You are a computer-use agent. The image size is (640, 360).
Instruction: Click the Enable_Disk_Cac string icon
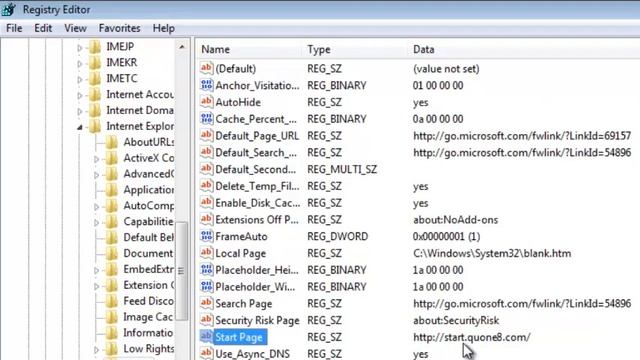click(x=207, y=202)
